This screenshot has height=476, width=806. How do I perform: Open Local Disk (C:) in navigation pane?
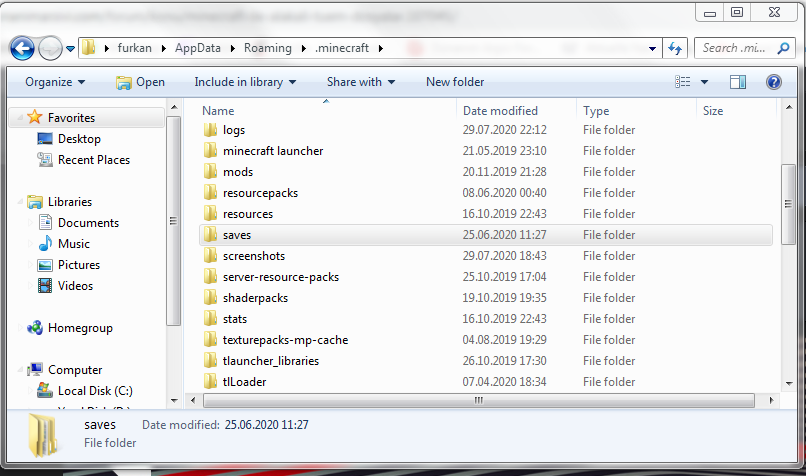coord(95,391)
